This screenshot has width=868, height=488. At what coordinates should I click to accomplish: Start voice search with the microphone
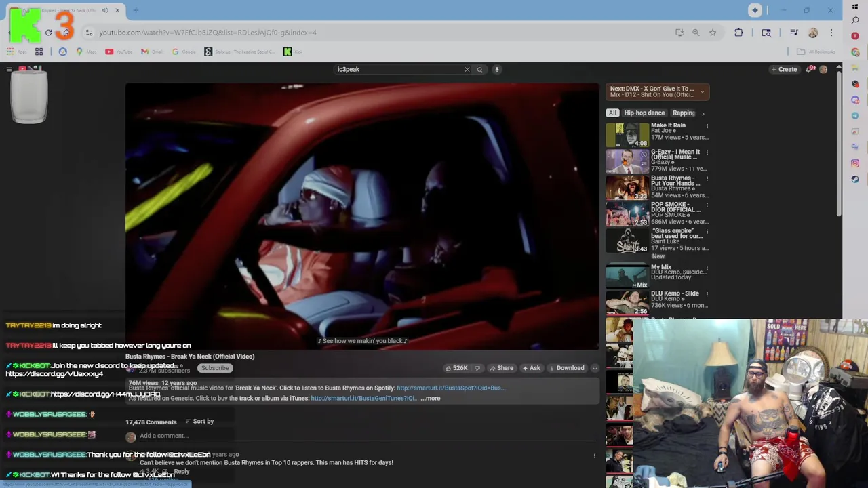(496, 69)
